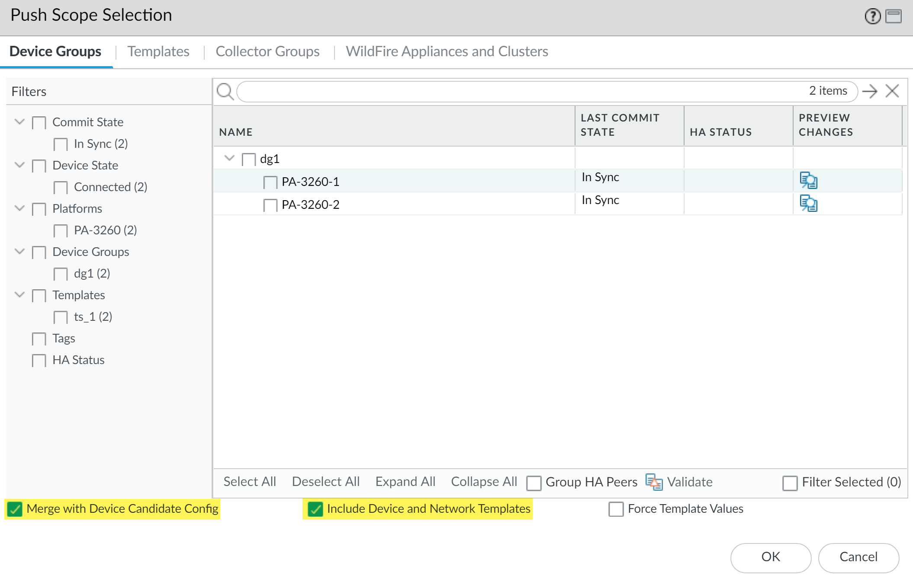
Task: Click the dialog maximize window icon
Action: pyautogui.click(x=893, y=16)
